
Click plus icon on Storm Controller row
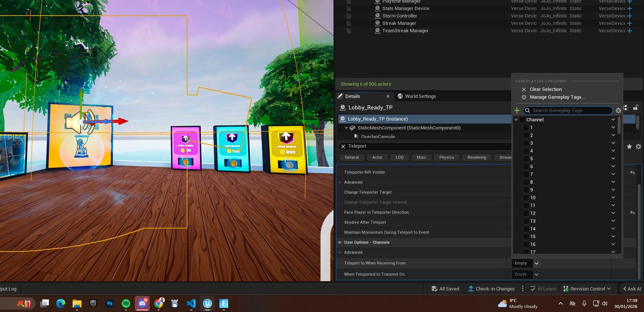pyautogui.click(x=630, y=16)
